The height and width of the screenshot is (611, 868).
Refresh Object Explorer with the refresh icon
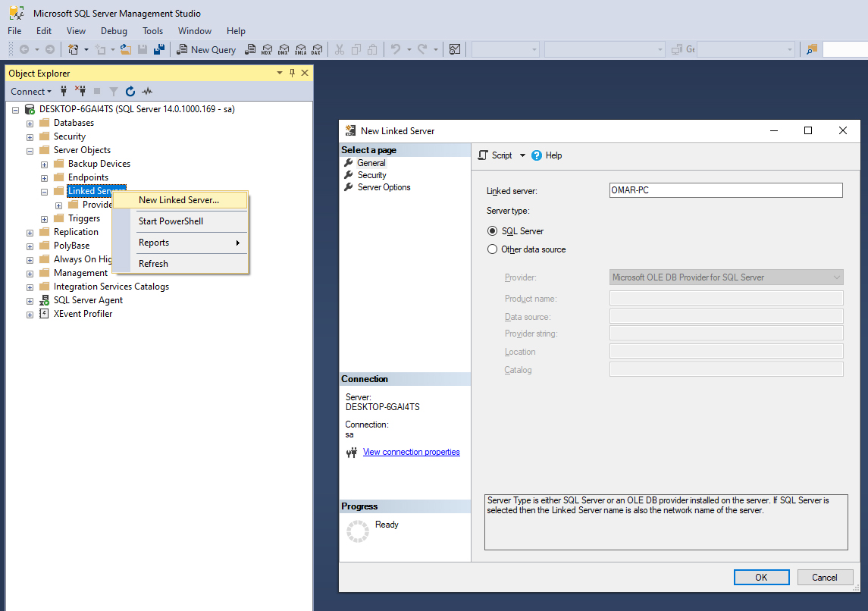pyautogui.click(x=130, y=91)
